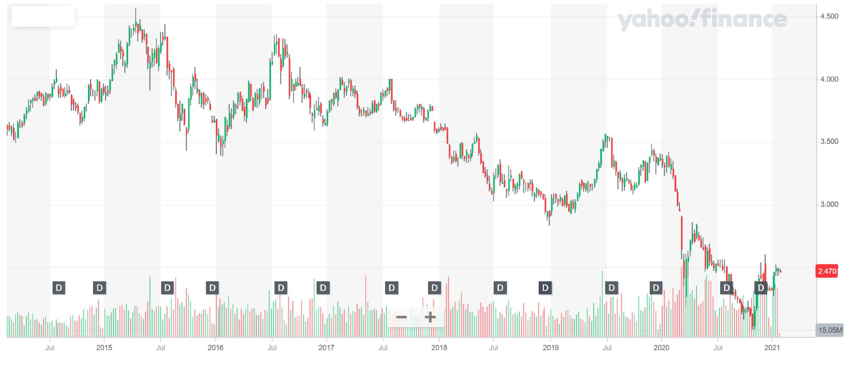Click the 15.05M volume label
The width and height of the screenshot is (868, 366).
tap(830, 330)
